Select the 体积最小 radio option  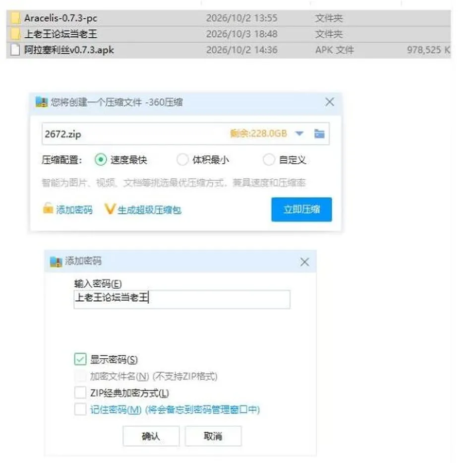coord(182,159)
